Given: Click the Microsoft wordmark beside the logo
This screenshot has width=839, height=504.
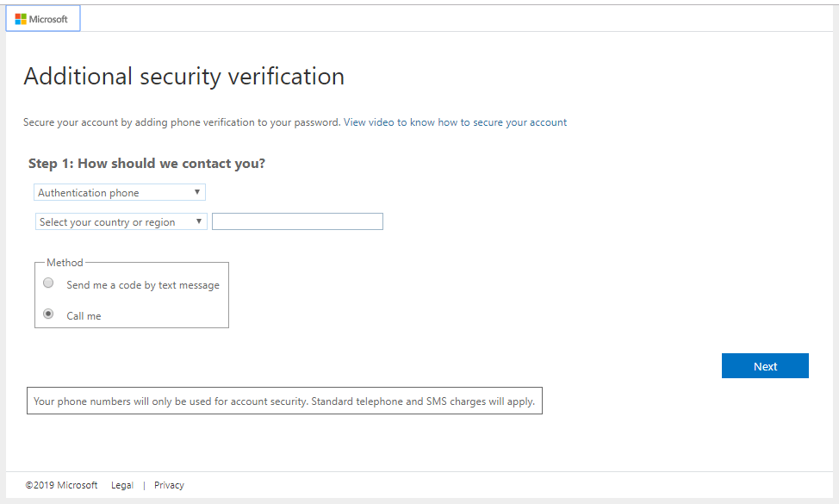Looking at the screenshot, I should pyautogui.click(x=48, y=19).
